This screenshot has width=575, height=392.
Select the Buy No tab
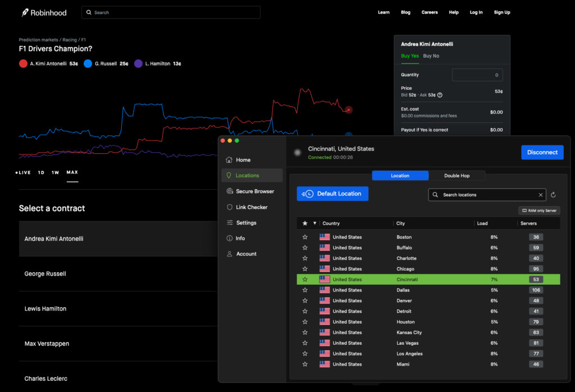point(431,56)
